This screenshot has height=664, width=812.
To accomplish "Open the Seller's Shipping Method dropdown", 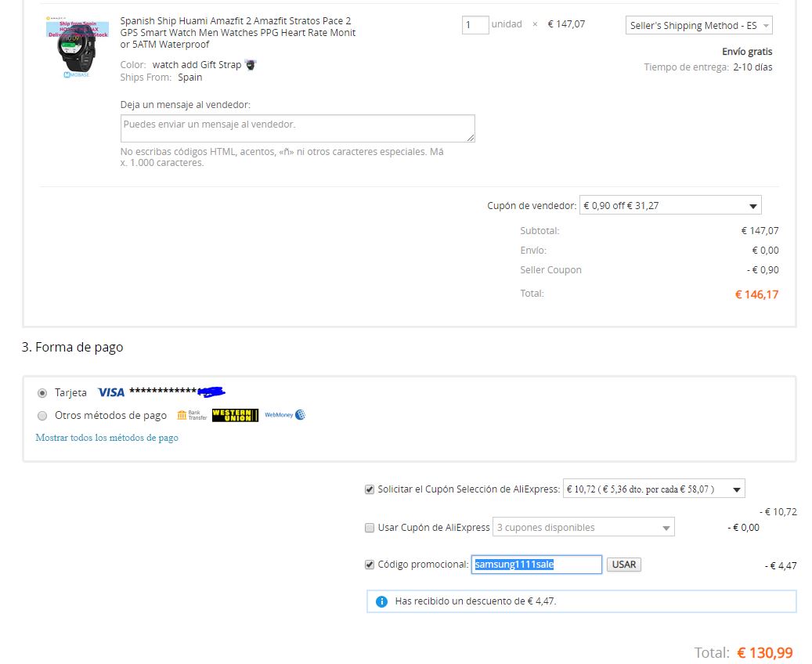I will coord(698,25).
